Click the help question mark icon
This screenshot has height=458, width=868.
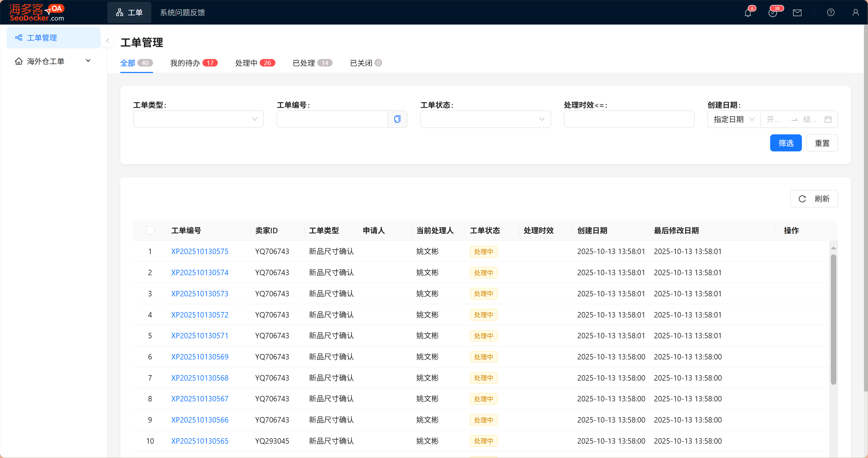831,13
